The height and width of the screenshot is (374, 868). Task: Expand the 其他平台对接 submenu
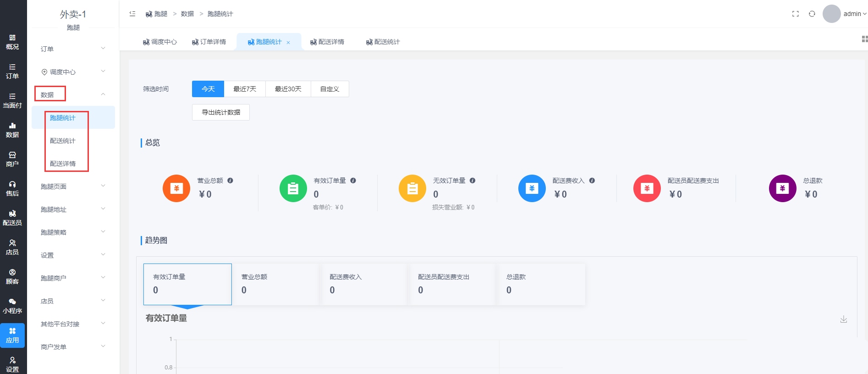(x=73, y=324)
